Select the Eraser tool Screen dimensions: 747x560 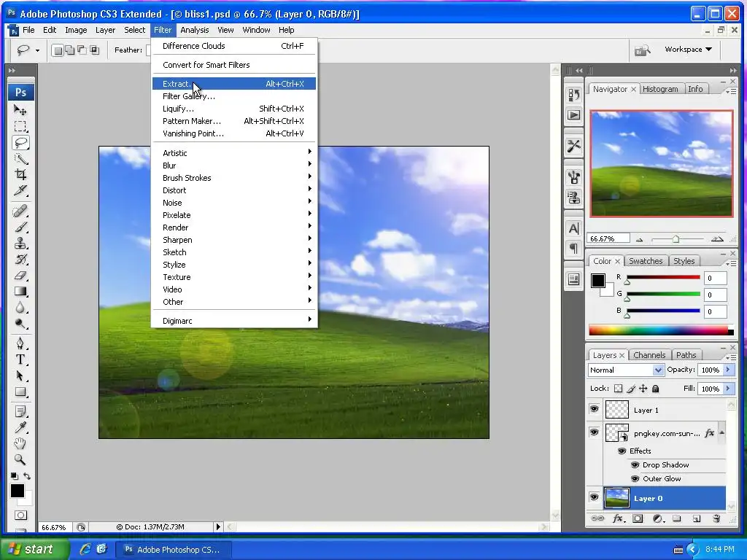point(20,275)
